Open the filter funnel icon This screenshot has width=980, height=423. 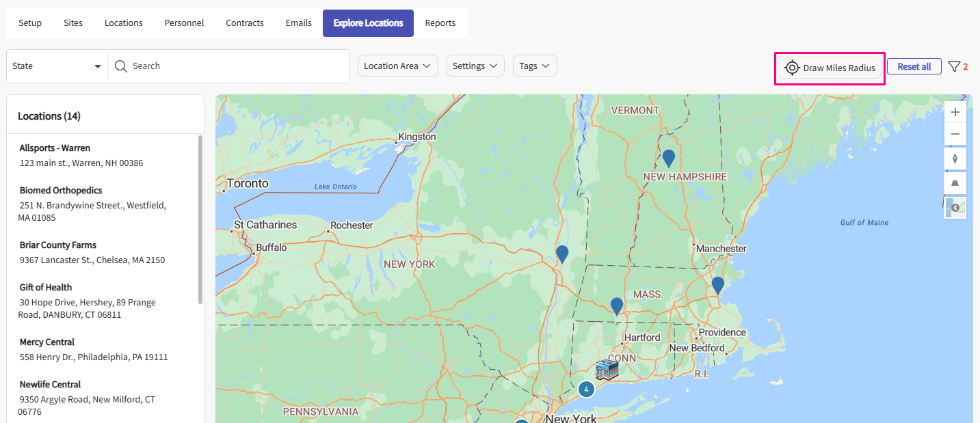click(954, 66)
